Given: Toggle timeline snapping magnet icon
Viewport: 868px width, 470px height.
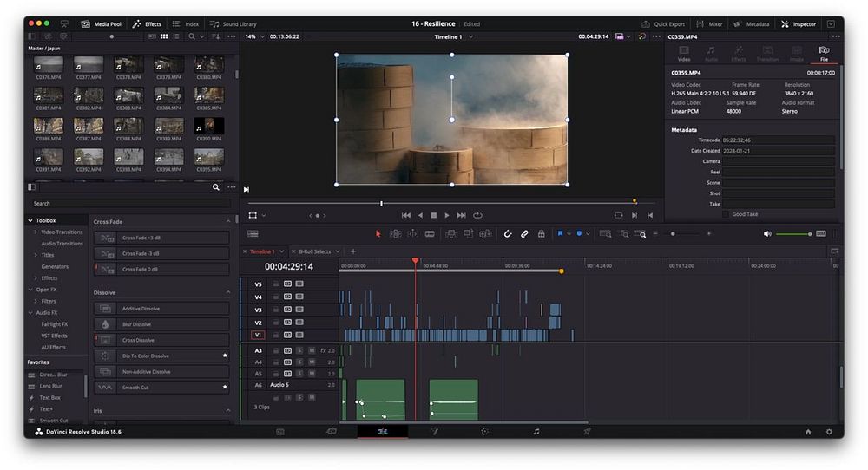Looking at the screenshot, I should [508, 234].
